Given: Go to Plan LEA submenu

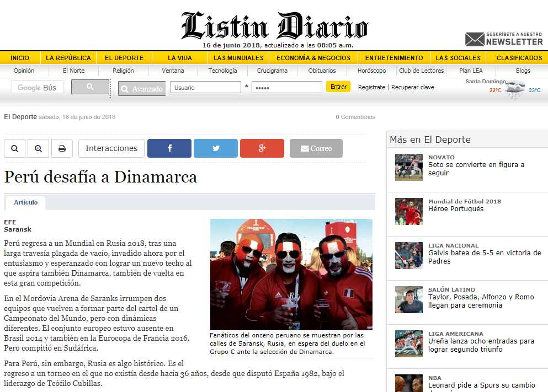Looking at the screenshot, I should click(471, 71).
